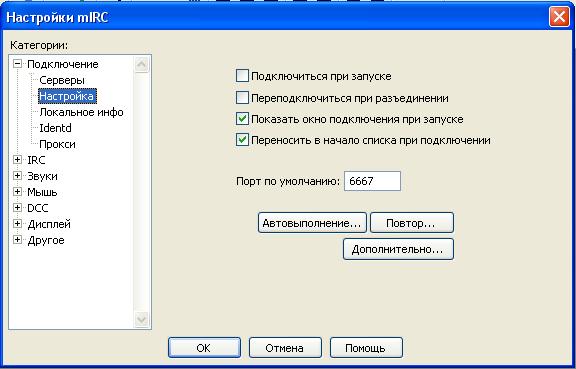Enable Подключиться при запуске checkbox
This screenshot has width=576, height=369.
click(x=242, y=76)
